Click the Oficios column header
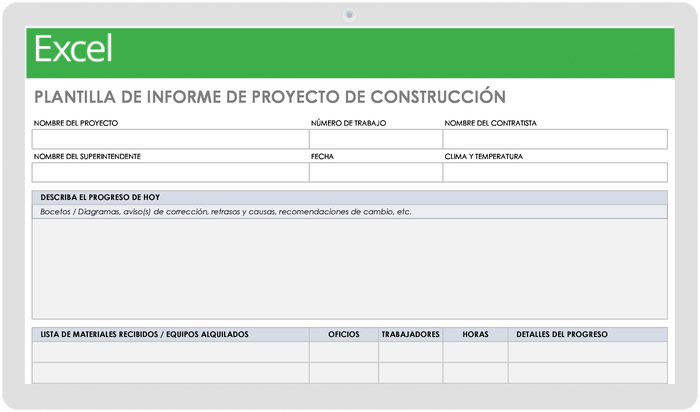 click(343, 334)
